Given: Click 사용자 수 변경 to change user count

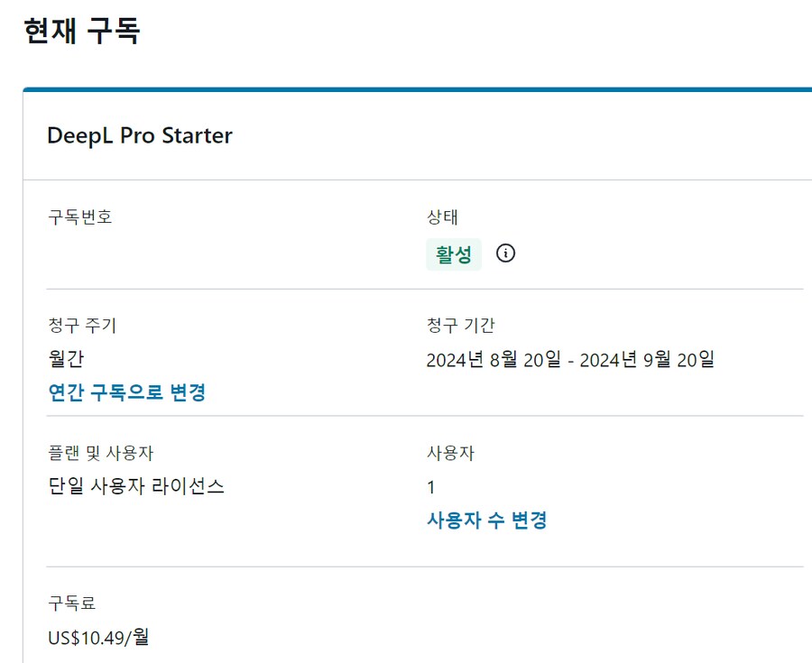Looking at the screenshot, I should pyautogui.click(x=488, y=520).
